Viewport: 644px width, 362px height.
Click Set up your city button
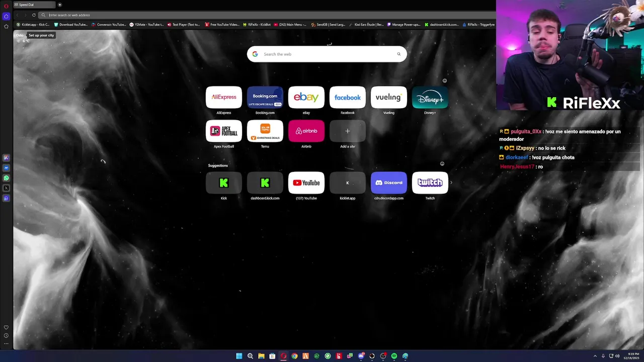point(41,35)
